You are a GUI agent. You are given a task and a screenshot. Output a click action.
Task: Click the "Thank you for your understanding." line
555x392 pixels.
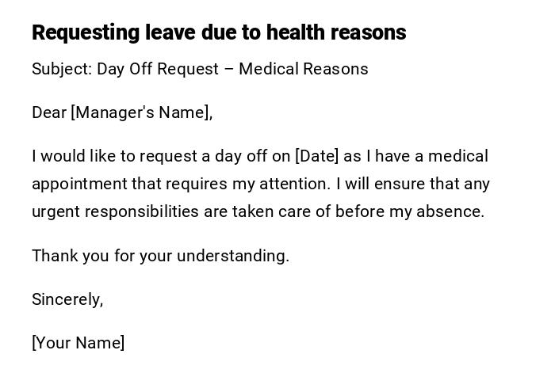(x=161, y=256)
